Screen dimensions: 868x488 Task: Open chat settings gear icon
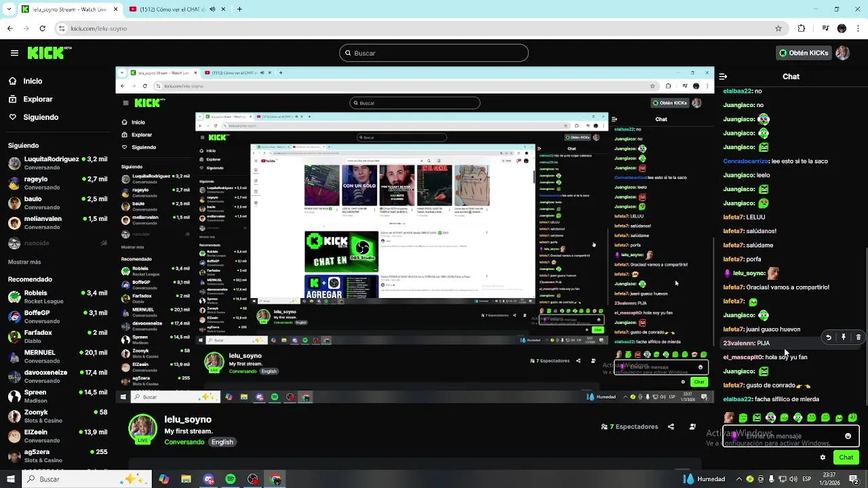point(823,457)
